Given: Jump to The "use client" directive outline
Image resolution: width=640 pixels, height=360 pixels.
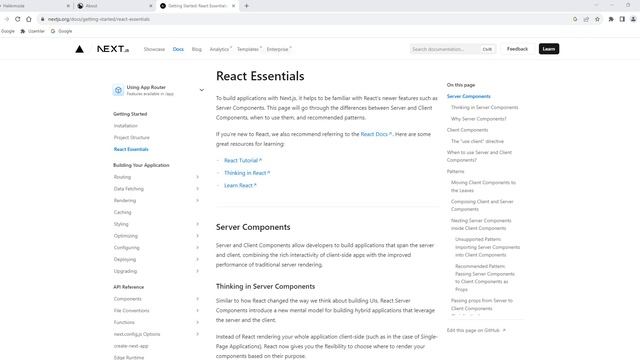Looking at the screenshot, I should click(477, 141).
